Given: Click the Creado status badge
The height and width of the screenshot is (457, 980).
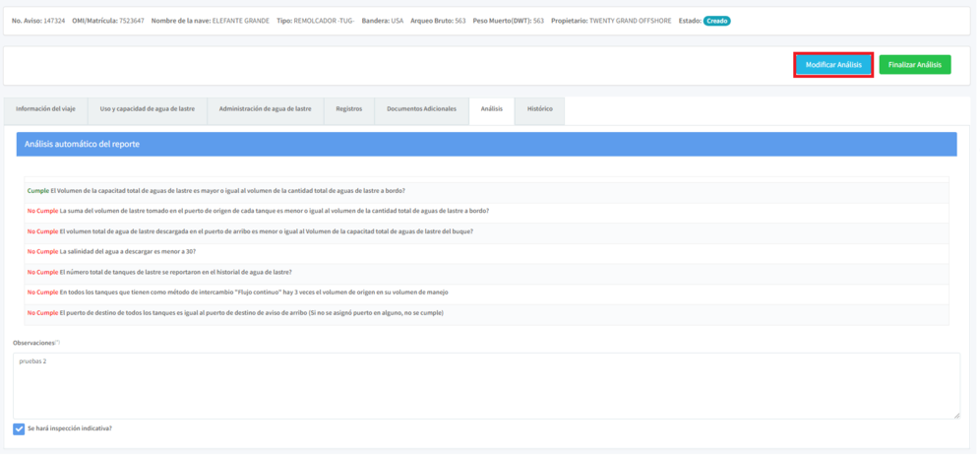Looking at the screenshot, I should pos(716,21).
